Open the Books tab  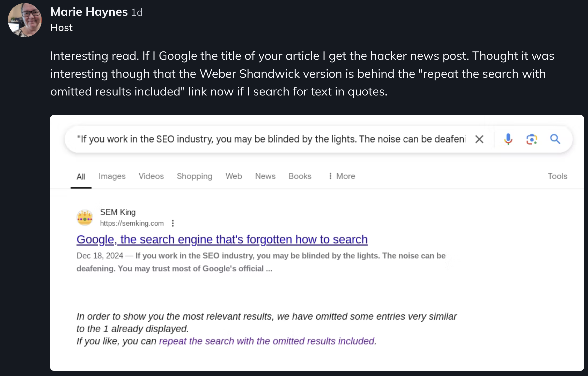coord(300,176)
